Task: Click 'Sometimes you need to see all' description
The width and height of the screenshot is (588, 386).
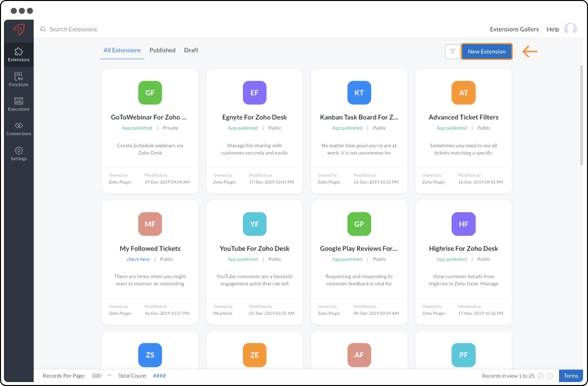Action: (x=464, y=149)
